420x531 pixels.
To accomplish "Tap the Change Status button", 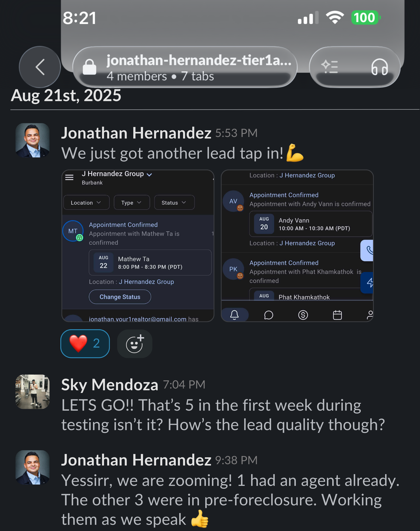I will point(120,297).
